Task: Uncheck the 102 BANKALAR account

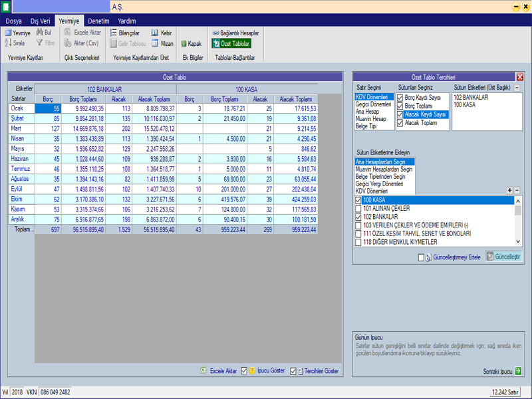Action: coord(358,217)
